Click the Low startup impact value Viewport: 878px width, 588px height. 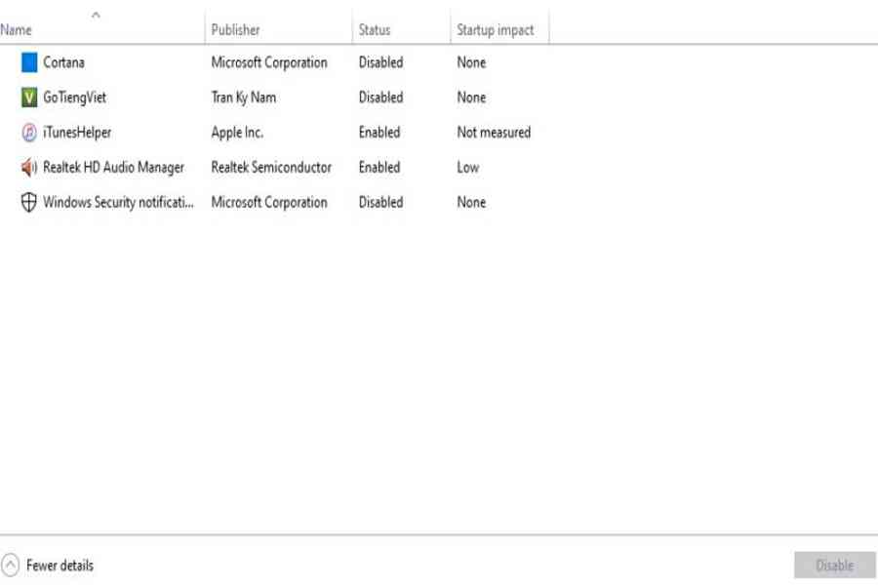point(468,167)
